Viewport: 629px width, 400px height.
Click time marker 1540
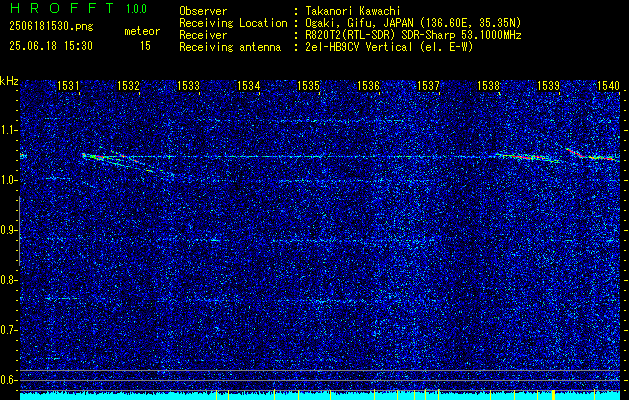[609, 86]
